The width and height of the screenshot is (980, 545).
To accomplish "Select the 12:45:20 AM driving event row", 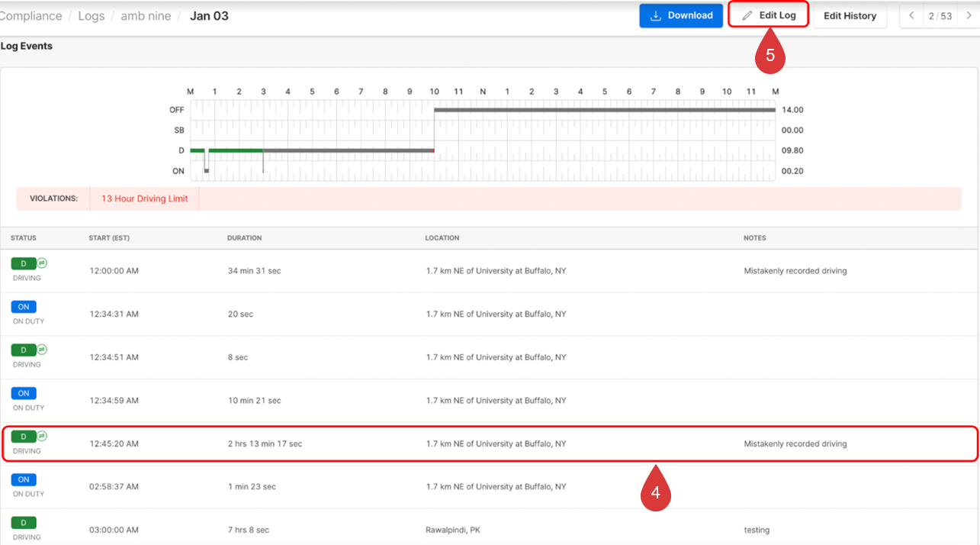I will (x=488, y=443).
